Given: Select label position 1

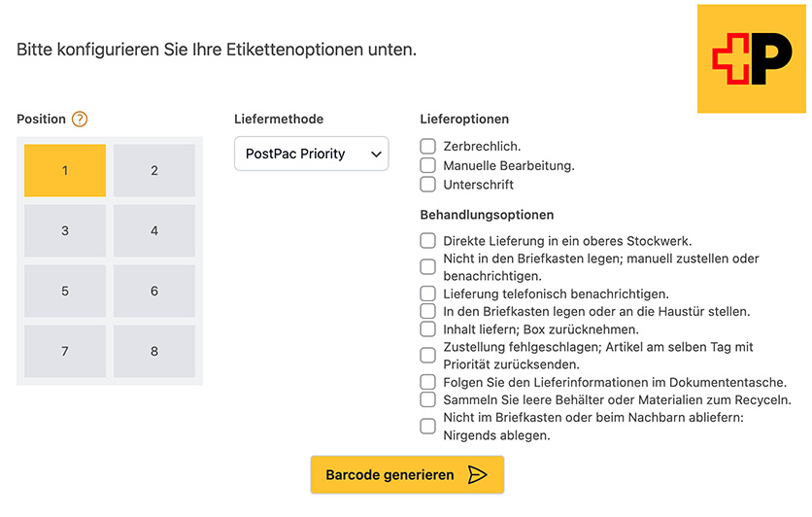Looking at the screenshot, I should (x=65, y=171).
